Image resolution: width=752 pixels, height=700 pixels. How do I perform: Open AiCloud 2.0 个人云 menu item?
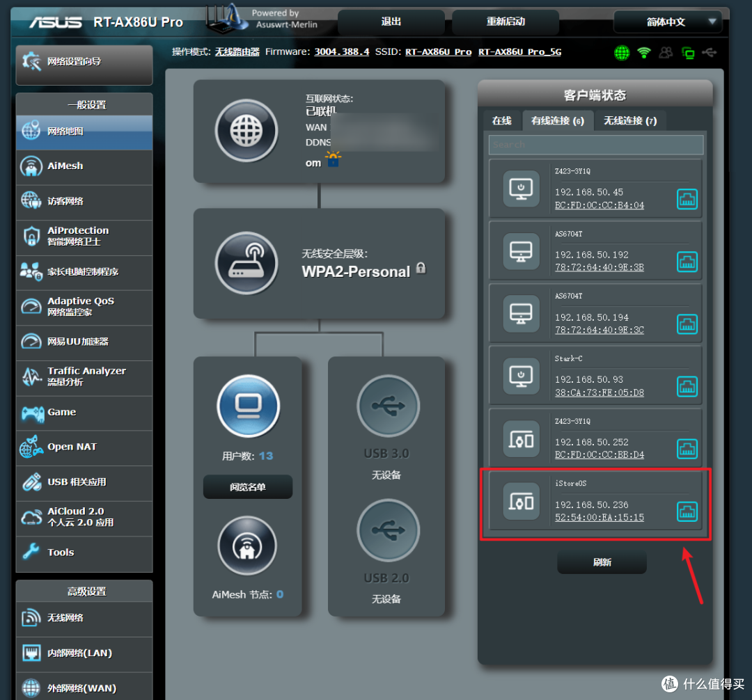click(84, 518)
